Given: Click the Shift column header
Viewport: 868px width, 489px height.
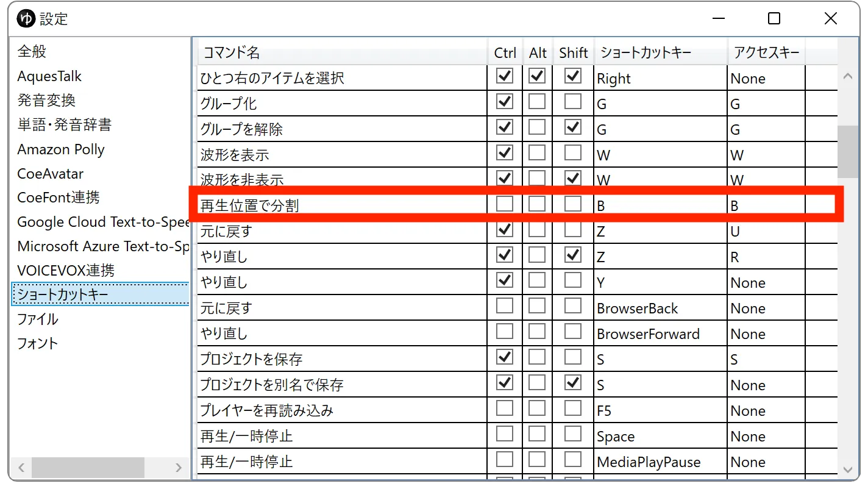Looking at the screenshot, I should pyautogui.click(x=573, y=52).
